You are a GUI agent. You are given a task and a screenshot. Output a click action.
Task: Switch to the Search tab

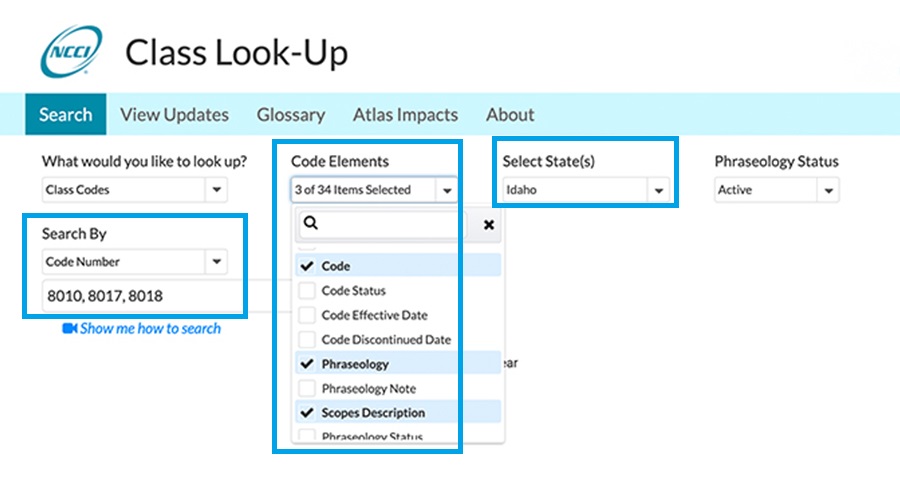click(65, 114)
